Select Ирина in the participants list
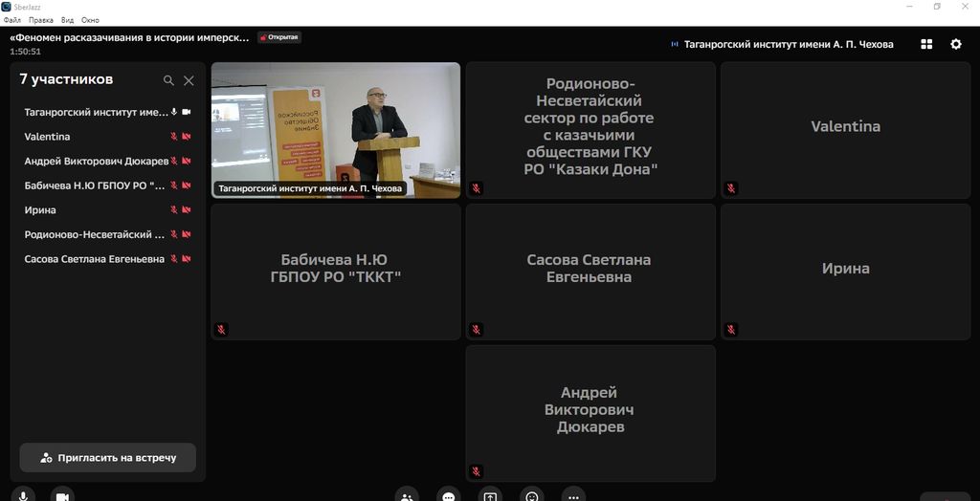Image resolution: width=980 pixels, height=501 pixels. [x=40, y=210]
